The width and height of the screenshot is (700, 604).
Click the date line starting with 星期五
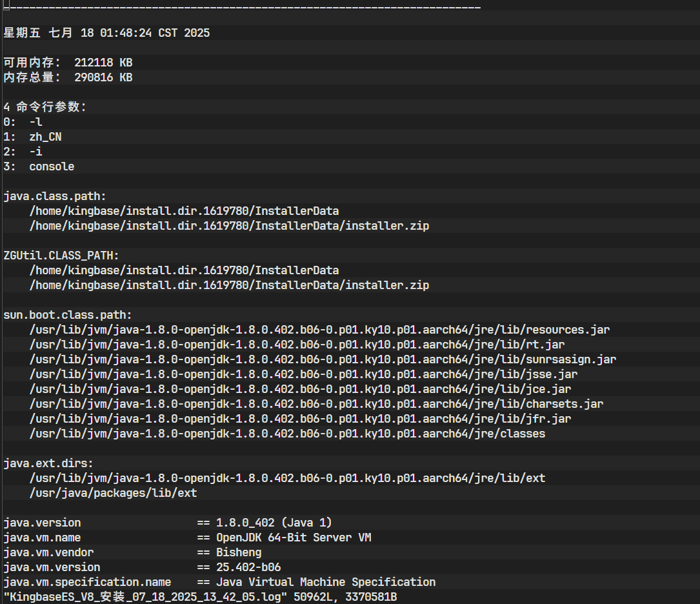(106, 33)
